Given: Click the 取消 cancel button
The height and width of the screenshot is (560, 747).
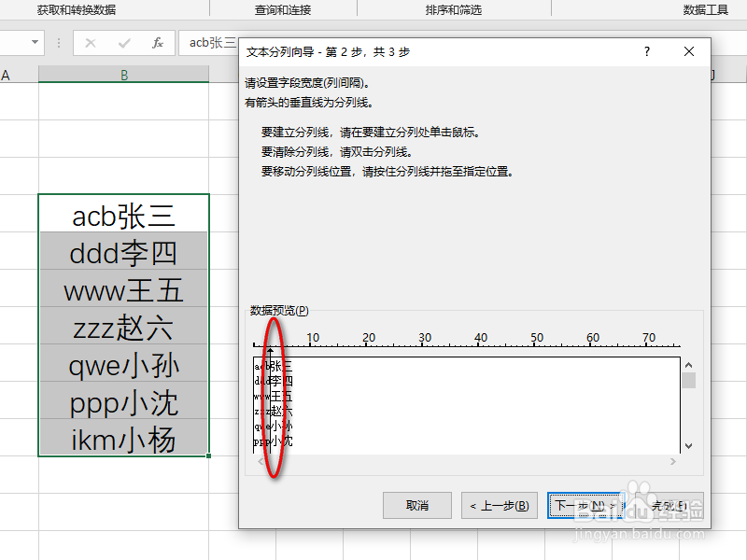Looking at the screenshot, I should 416,505.
